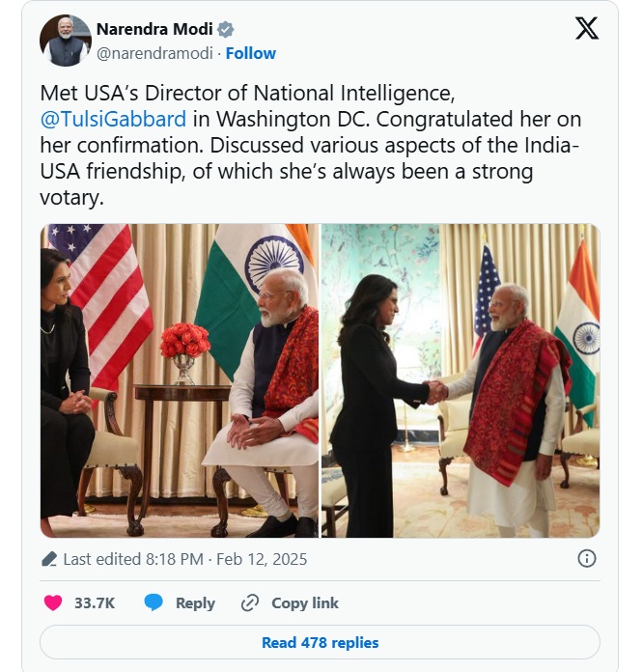Screen dimensions: 642x672
Task: Open the left photo of seated meeting
Action: pos(180,380)
